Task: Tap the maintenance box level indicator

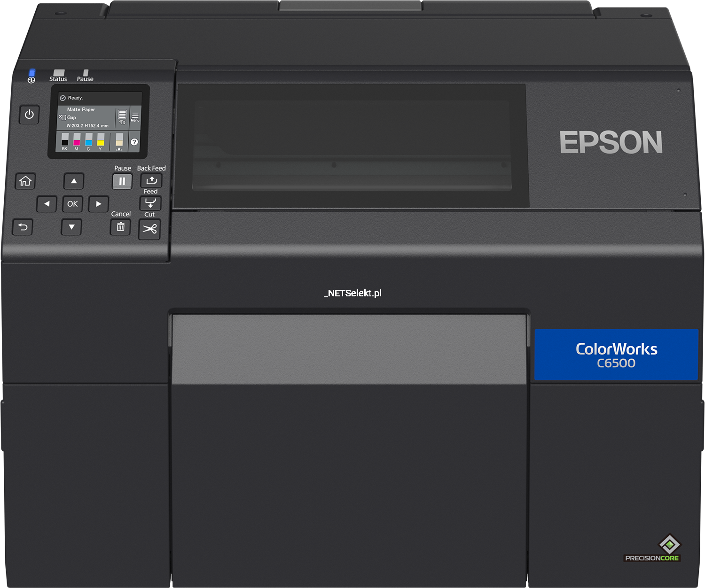Action: 119,141
